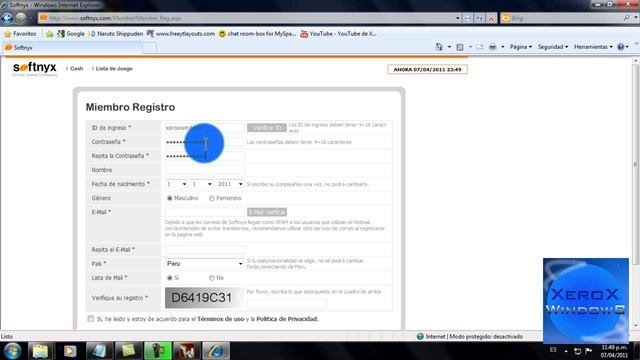Open the Herramientas menu
The width and height of the screenshot is (640, 360).
pos(593,47)
